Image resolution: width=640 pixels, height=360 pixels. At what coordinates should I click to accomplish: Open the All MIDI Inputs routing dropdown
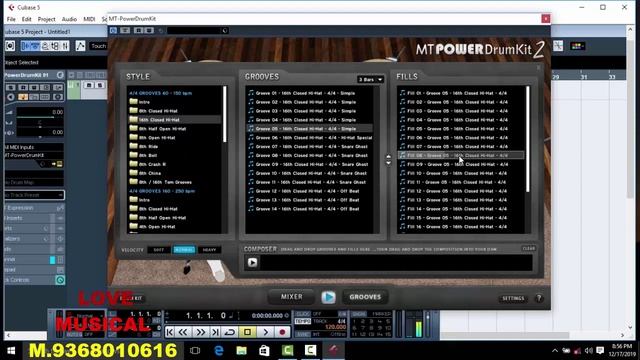[x=34, y=147]
